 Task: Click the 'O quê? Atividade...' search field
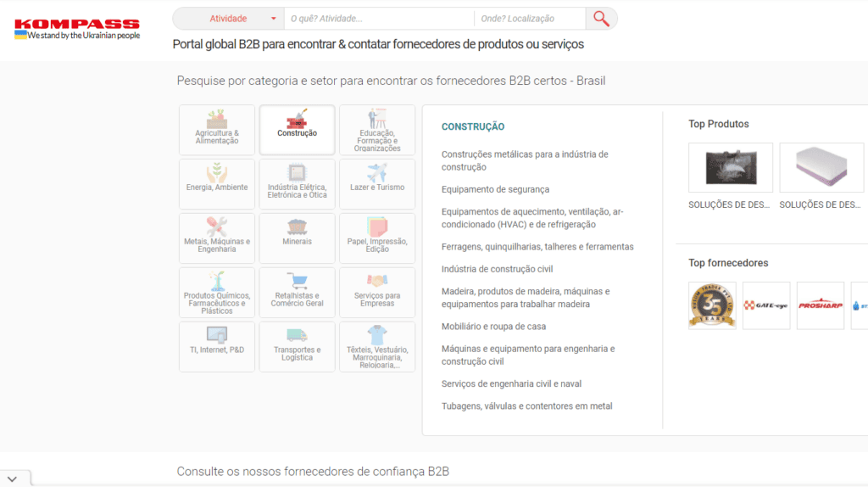coord(379,19)
